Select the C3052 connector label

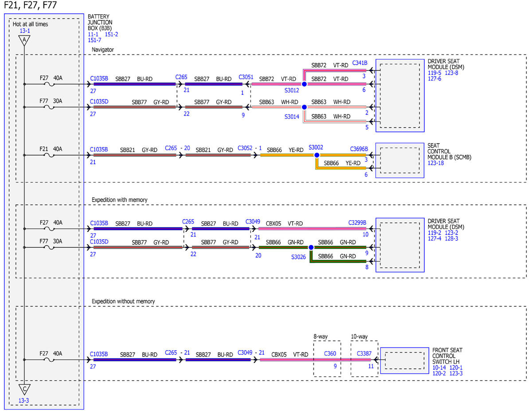tap(246, 148)
